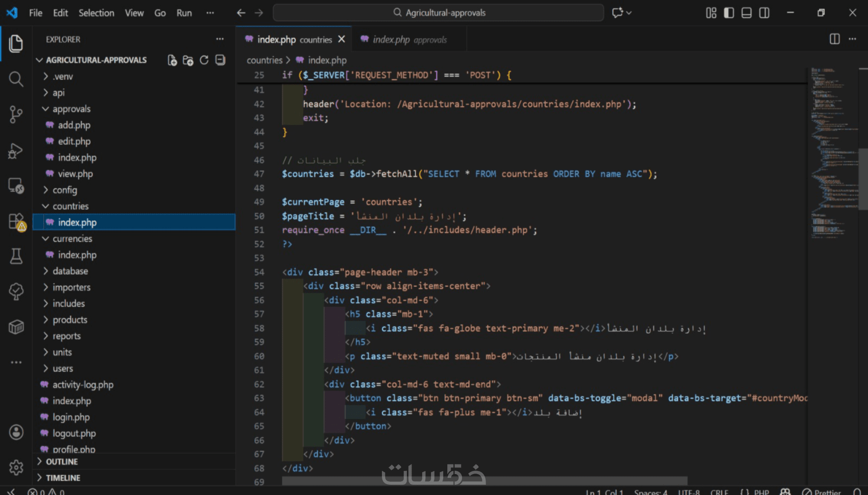Collapse all folders in explorer
This screenshot has height=495, width=868.
tap(220, 60)
